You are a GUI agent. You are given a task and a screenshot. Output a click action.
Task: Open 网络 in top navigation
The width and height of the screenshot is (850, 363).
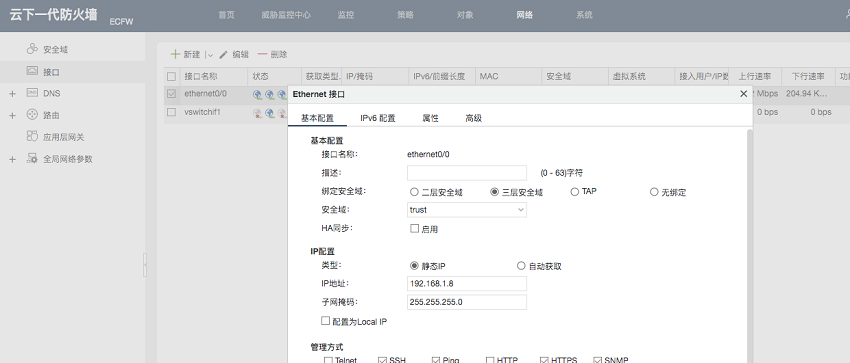coord(525,15)
